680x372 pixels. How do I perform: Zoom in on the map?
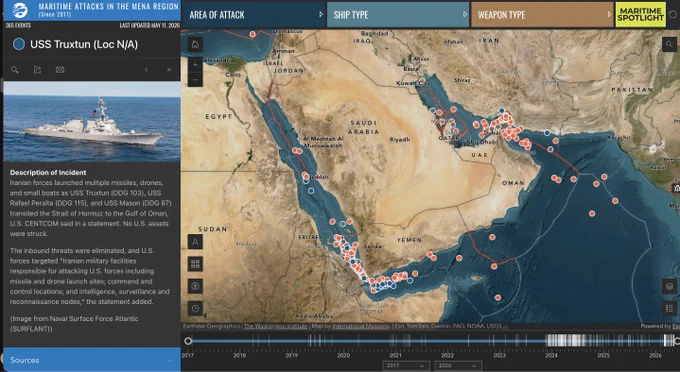(195, 65)
